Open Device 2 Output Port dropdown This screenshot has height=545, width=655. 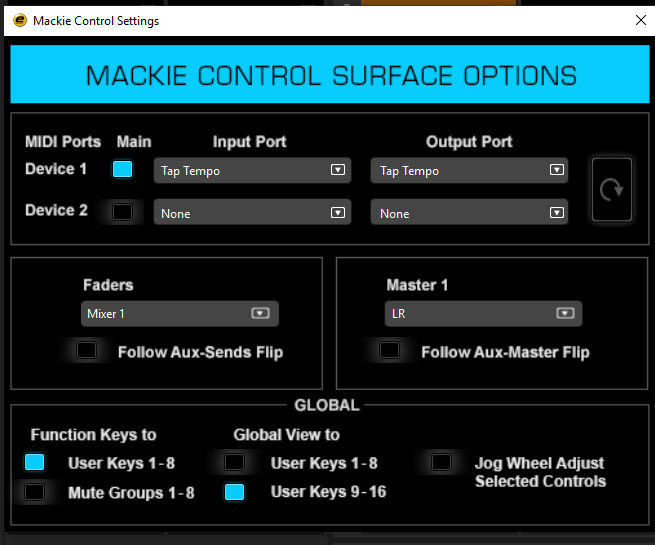pos(469,213)
